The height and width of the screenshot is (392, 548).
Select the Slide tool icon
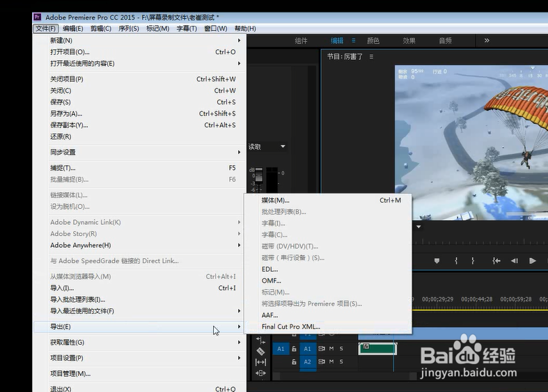[x=260, y=373]
